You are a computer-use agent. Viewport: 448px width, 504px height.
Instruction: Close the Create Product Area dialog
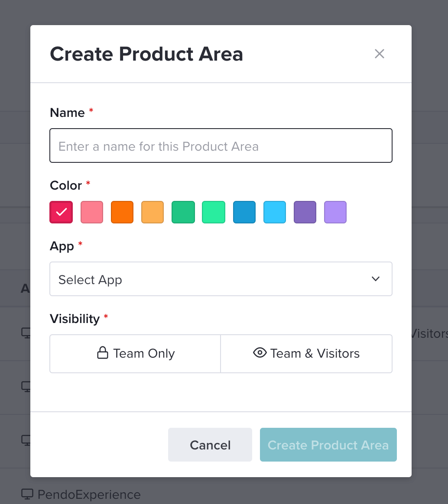point(380,54)
